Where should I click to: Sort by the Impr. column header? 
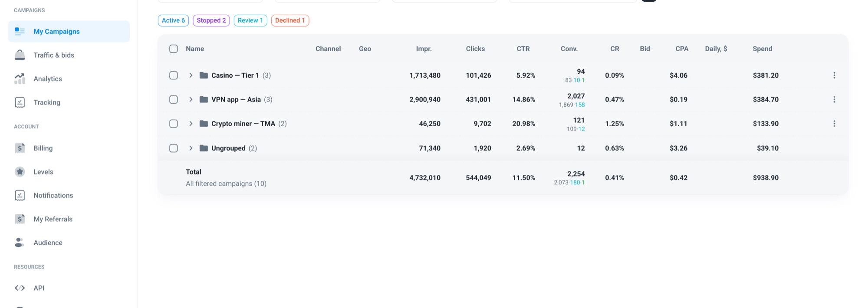click(x=424, y=49)
